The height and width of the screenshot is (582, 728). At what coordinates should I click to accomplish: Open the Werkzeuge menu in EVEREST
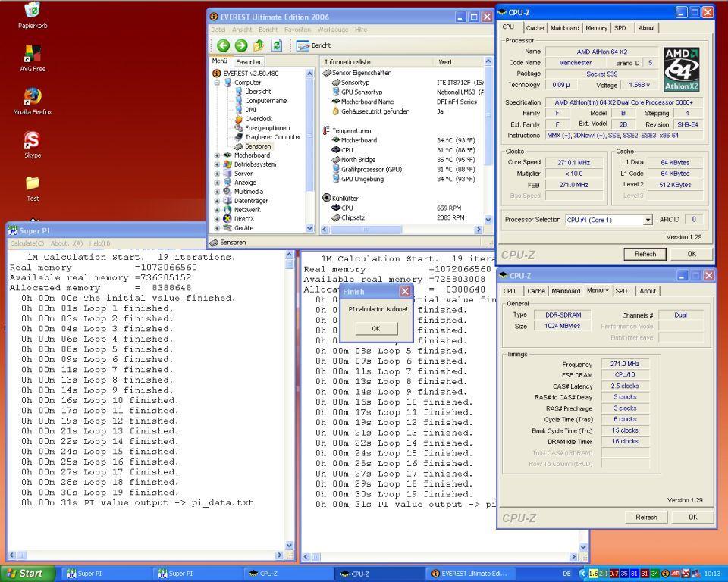pos(333,30)
